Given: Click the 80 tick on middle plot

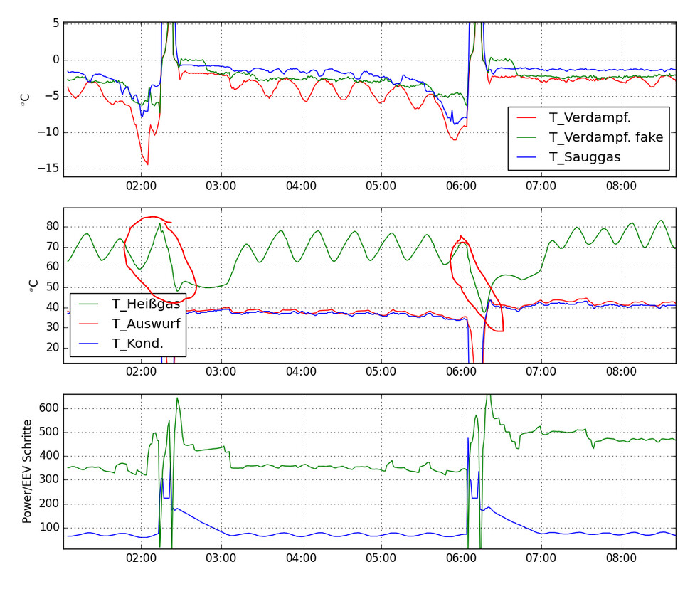Looking at the screenshot, I should coord(51,227).
